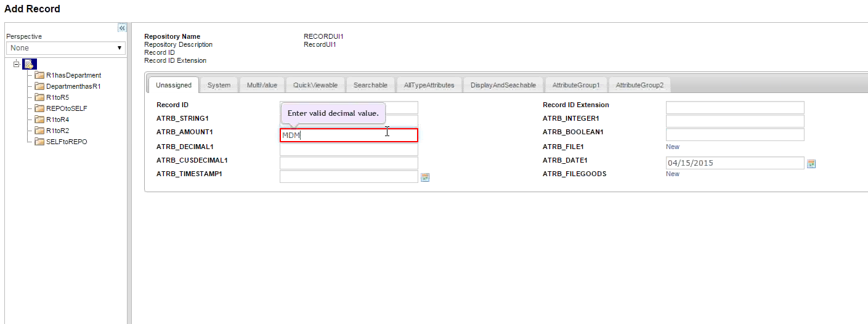
Task: Switch to the AttributeGroup2 tab
Action: tap(639, 85)
